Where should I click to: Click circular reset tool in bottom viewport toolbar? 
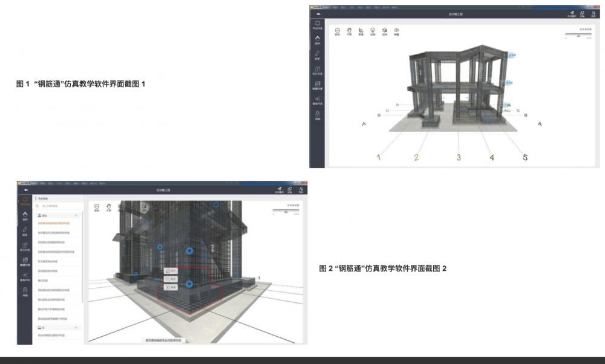[97, 207]
